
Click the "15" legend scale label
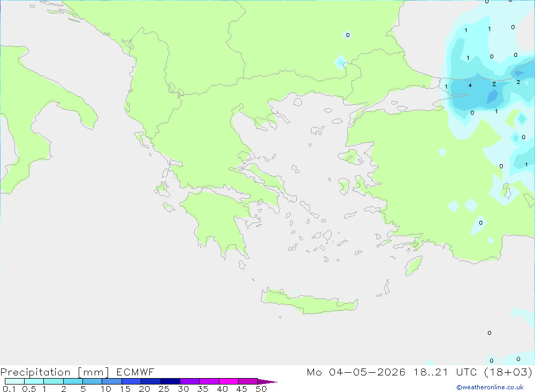(x=125, y=389)
